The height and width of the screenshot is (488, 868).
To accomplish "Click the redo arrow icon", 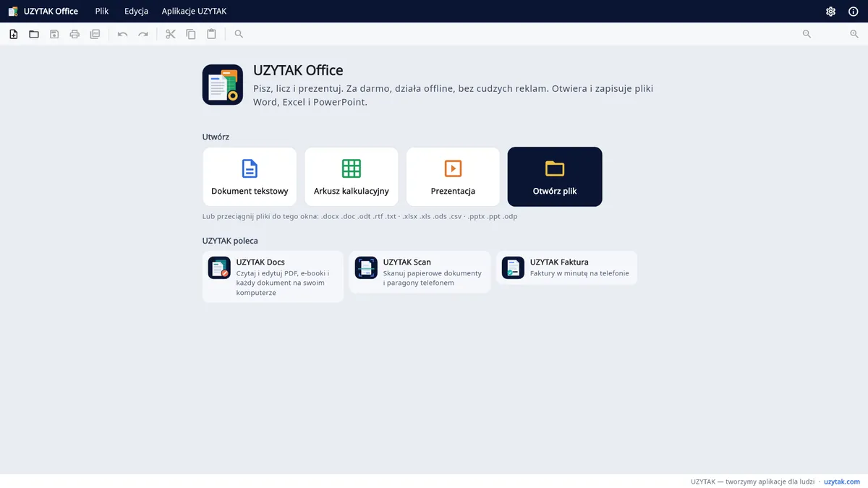I will pyautogui.click(x=143, y=34).
